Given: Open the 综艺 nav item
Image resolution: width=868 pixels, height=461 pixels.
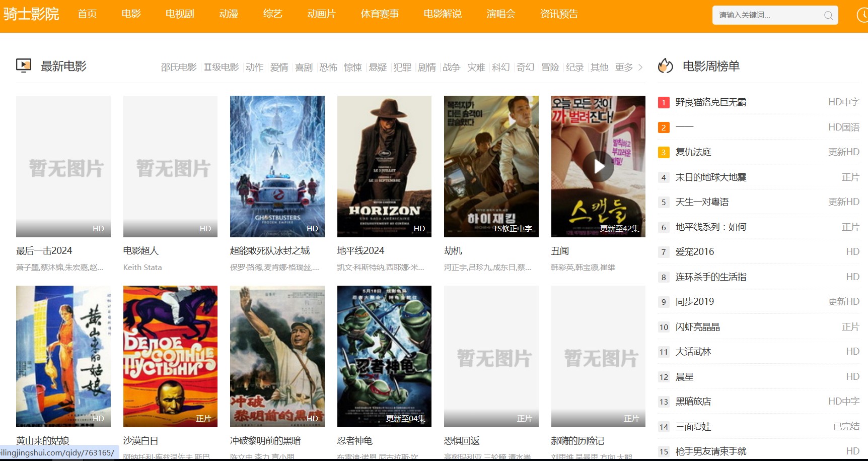Looking at the screenshot, I should [272, 14].
